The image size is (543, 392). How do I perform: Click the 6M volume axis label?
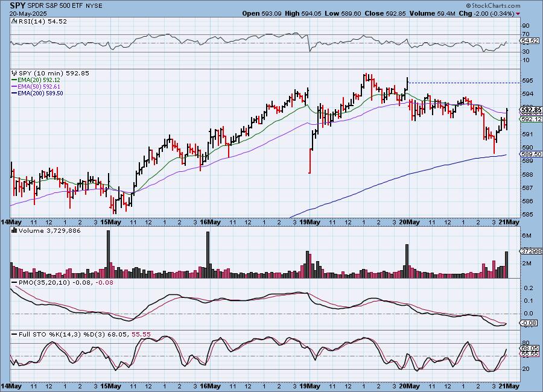[526, 235]
